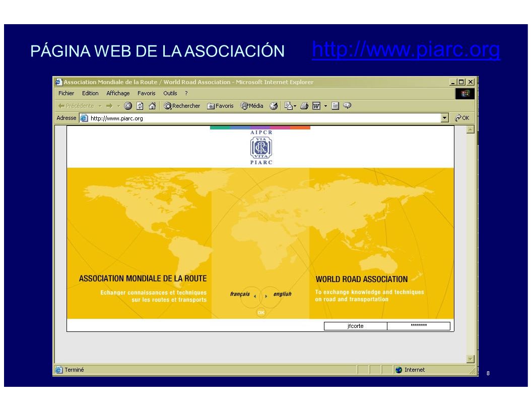Viewport: 532px width, 411px height.
Task: Click the username field containing jfcorte
Action: 356,326
